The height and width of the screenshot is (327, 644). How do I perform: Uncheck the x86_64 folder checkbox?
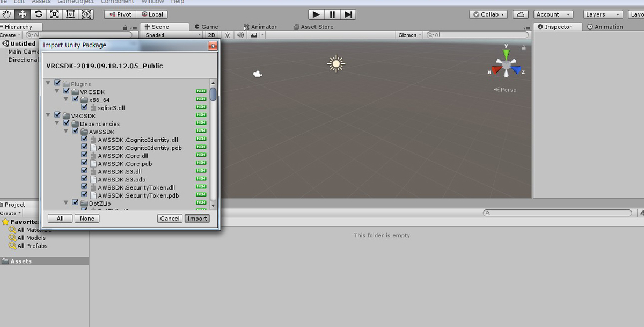click(75, 100)
